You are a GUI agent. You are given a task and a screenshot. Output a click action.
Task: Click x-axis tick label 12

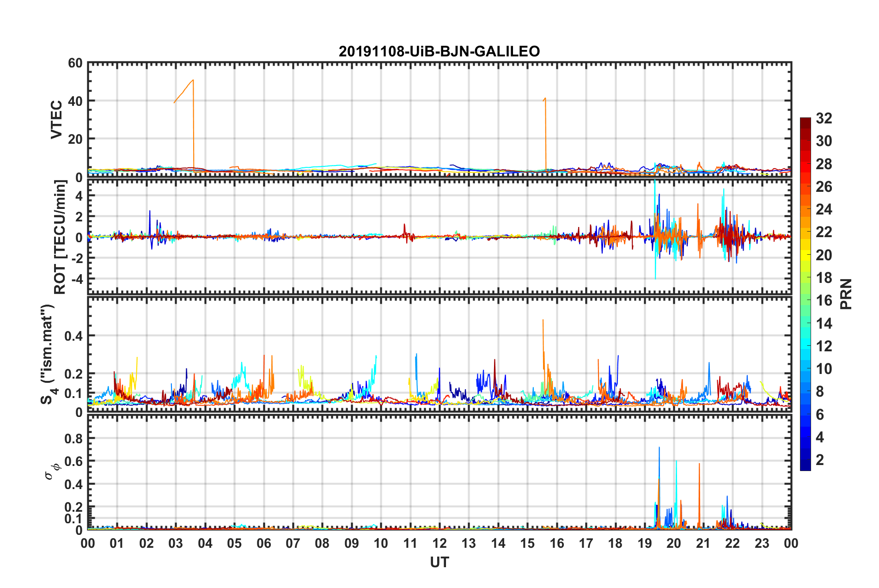click(439, 543)
